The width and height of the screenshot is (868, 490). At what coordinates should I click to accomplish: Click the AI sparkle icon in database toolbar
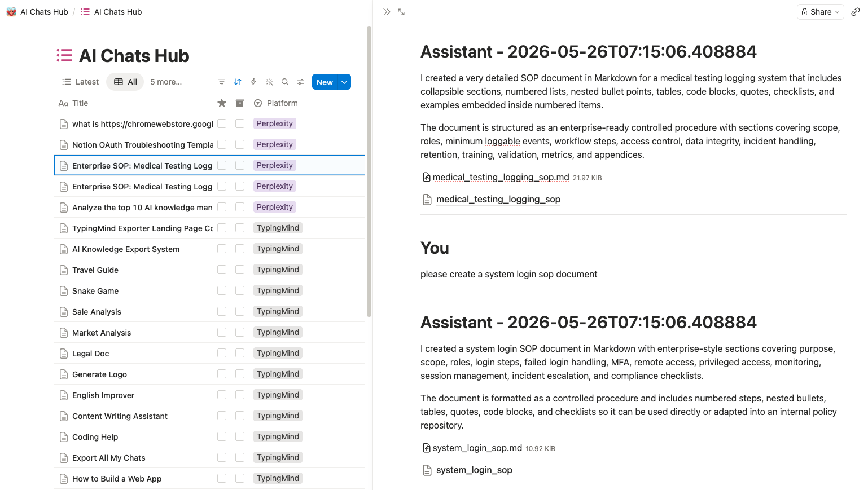point(269,82)
